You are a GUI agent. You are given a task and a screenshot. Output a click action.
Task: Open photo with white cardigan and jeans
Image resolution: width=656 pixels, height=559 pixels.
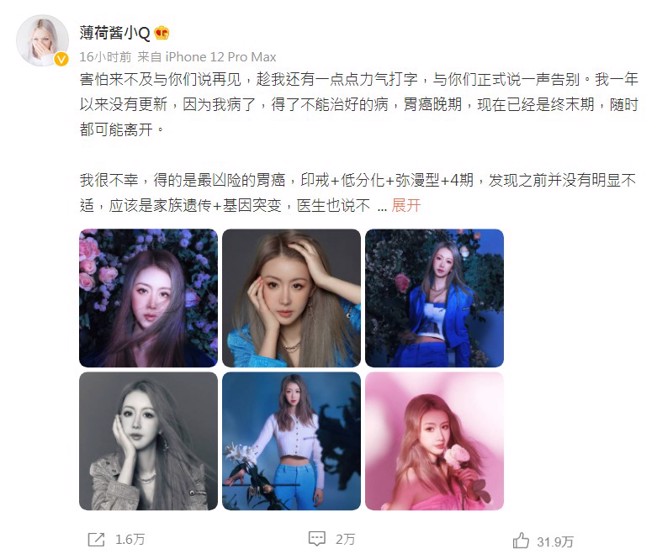pyautogui.click(x=291, y=441)
